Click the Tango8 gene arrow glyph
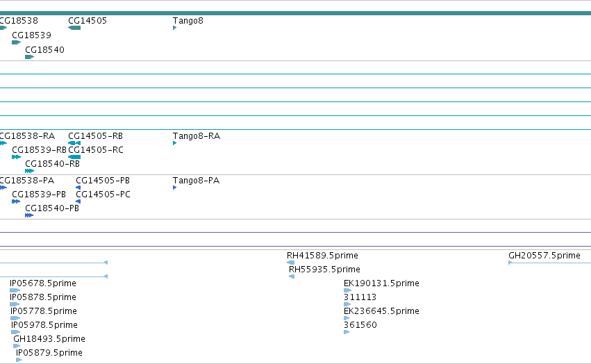This screenshot has width=591, height=364. click(174, 28)
